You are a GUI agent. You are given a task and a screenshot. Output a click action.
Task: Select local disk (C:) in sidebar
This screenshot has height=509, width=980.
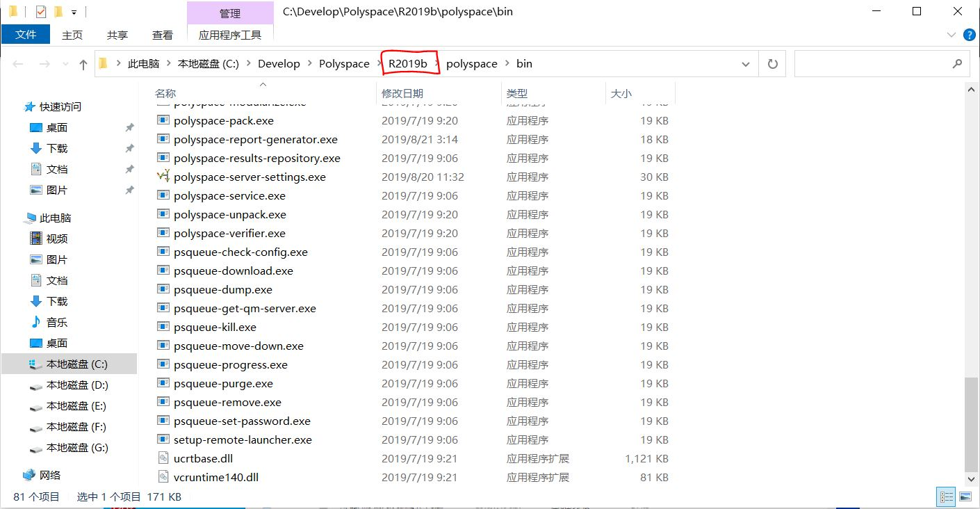tap(70, 364)
